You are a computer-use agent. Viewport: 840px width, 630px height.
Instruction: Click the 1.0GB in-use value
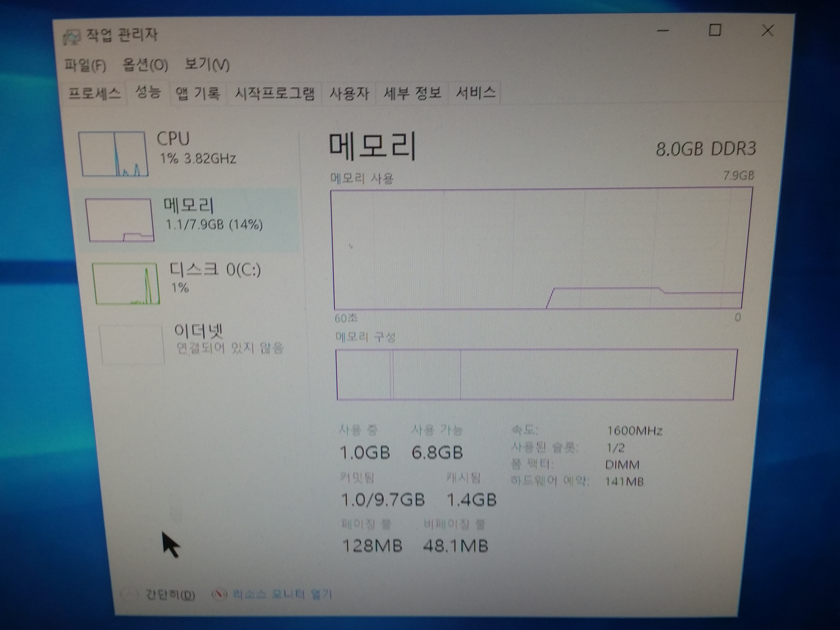point(365,453)
